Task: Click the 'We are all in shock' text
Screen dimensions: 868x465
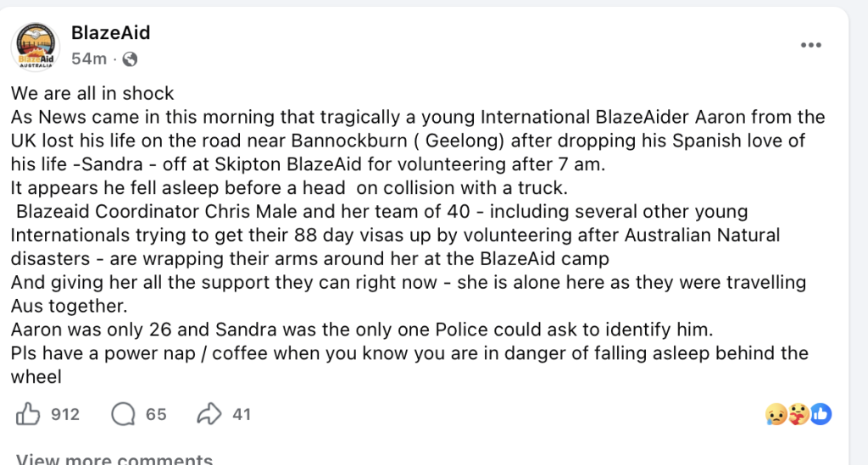Action: click(92, 93)
